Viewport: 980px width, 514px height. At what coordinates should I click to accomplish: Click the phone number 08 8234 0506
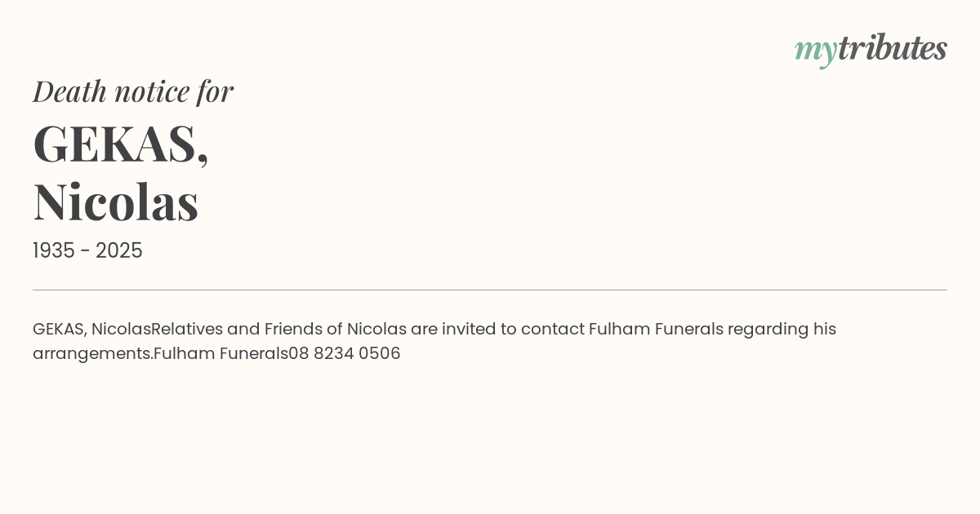pos(345,354)
